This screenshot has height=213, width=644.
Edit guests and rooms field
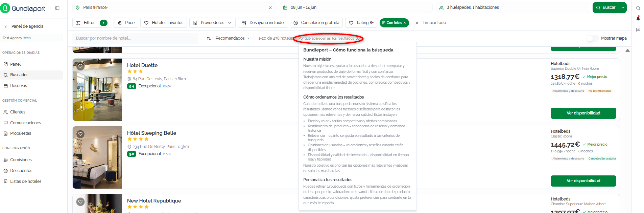tap(512, 7)
